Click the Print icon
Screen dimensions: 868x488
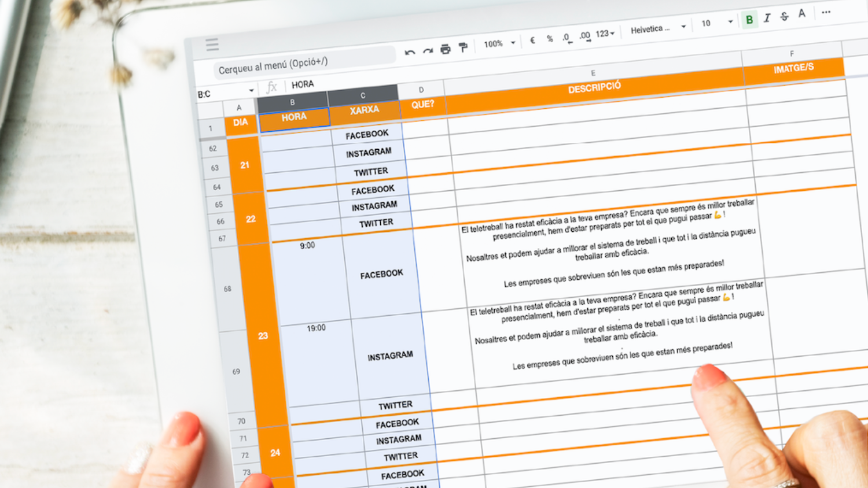(445, 49)
